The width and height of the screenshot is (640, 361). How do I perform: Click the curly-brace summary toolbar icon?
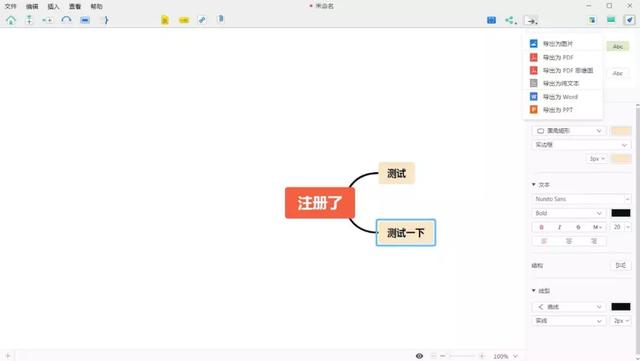click(x=106, y=20)
